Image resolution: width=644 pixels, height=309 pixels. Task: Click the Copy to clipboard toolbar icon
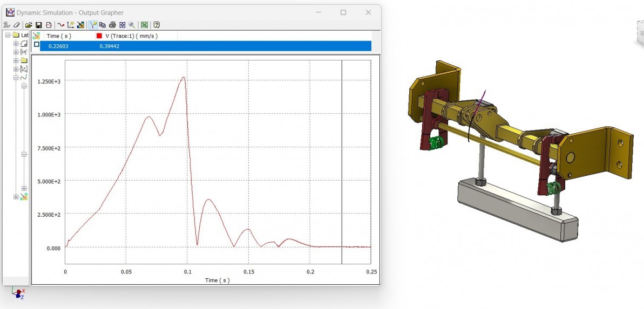pyautogui.click(x=103, y=25)
